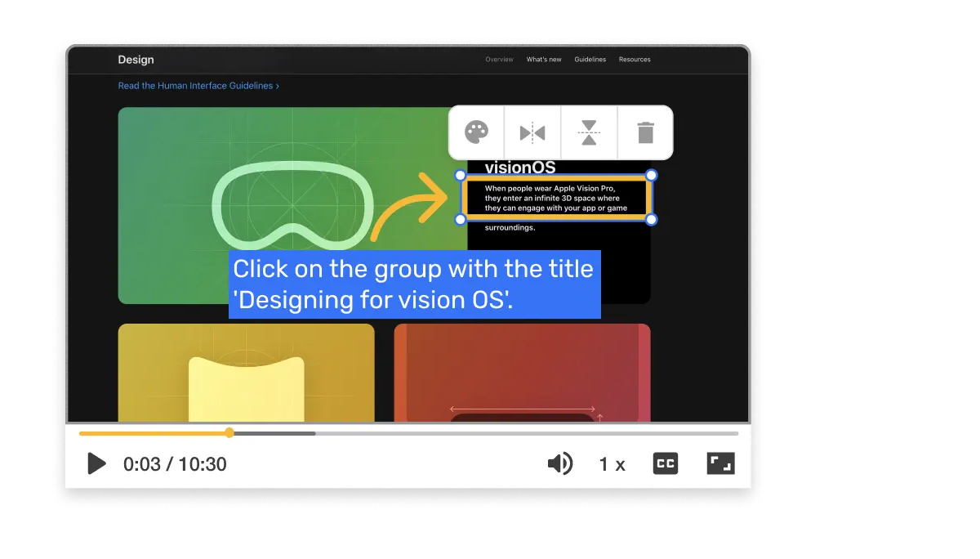The width and height of the screenshot is (980, 559).
Task: Select the Overview navigation item
Action: tap(499, 59)
